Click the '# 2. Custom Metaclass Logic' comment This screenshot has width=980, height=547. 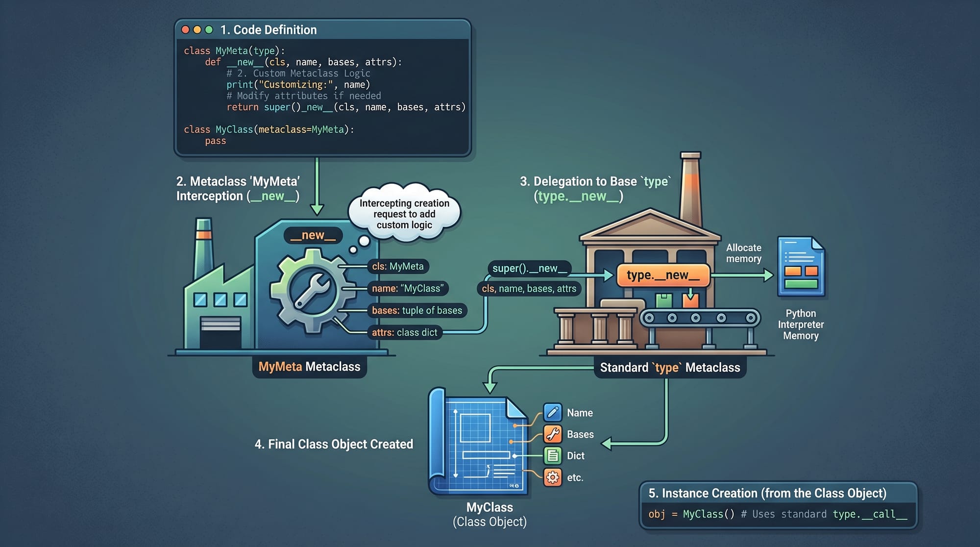pos(298,73)
